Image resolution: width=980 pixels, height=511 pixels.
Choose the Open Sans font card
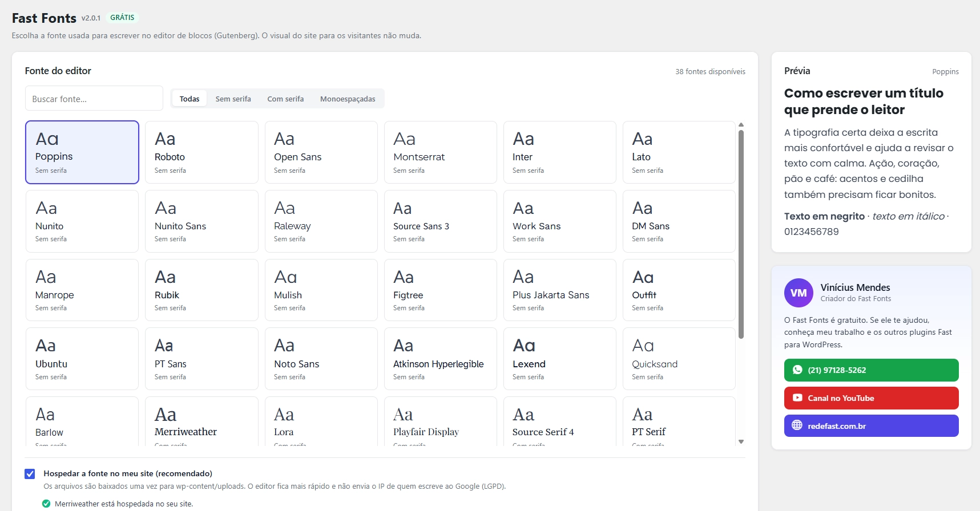point(321,152)
